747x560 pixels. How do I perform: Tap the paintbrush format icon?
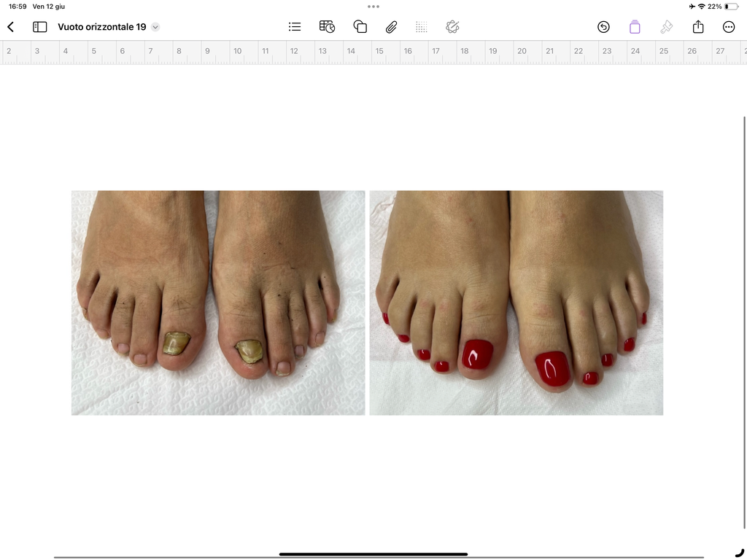point(666,27)
